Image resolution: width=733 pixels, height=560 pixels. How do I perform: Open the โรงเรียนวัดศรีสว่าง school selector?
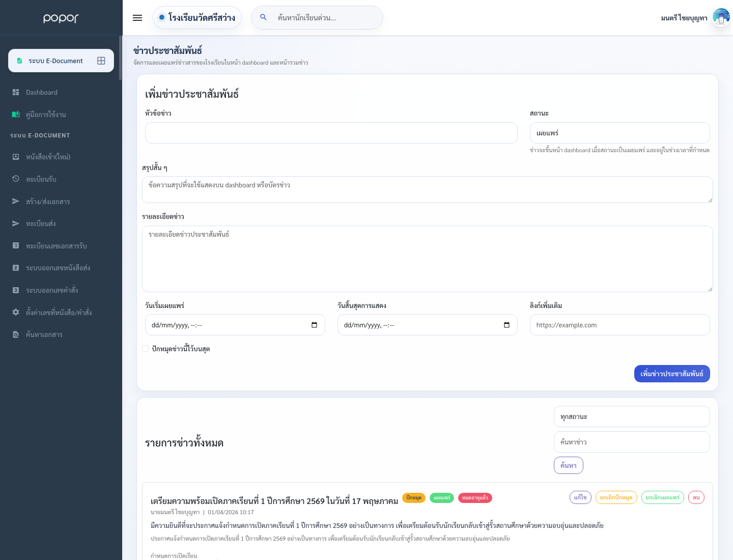pyautogui.click(x=197, y=18)
